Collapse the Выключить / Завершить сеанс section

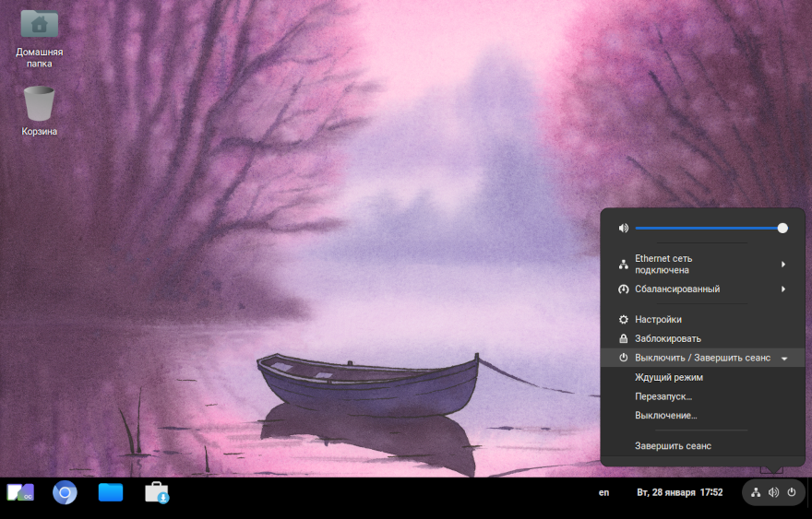point(783,358)
